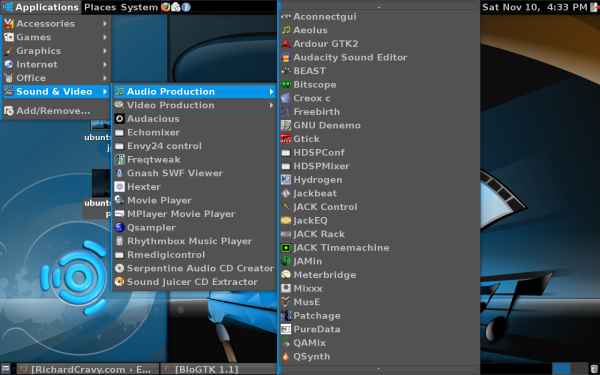Switch to RichardCravy.com taskbar window

(x=88, y=369)
